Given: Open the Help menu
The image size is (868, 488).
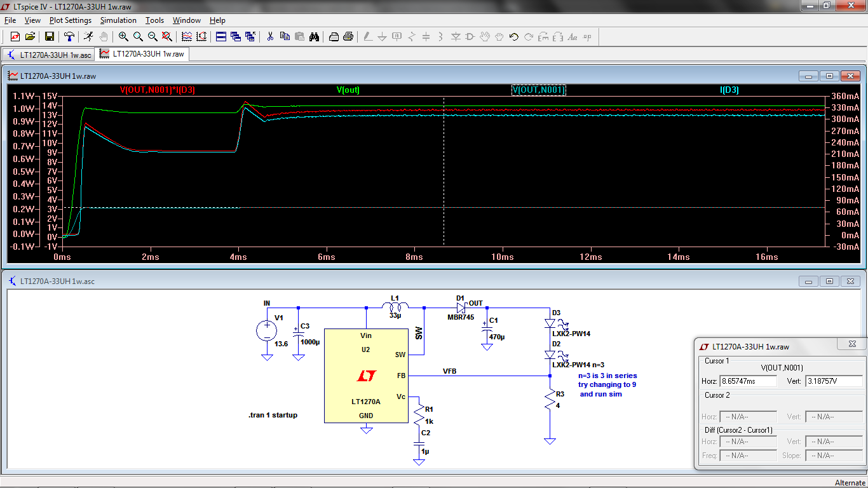Looking at the screenshot, I should [217, 20].
